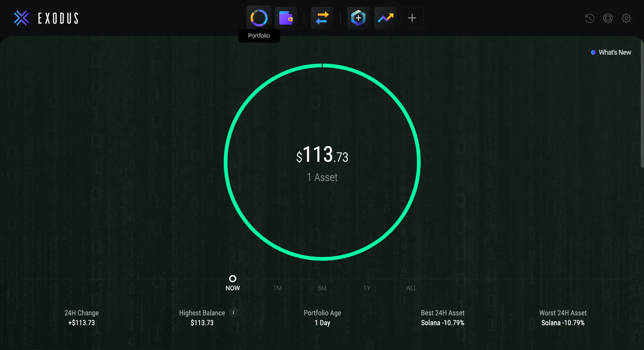
Task: Click the 1 Asset label
Action: click(x=322, y=177)
